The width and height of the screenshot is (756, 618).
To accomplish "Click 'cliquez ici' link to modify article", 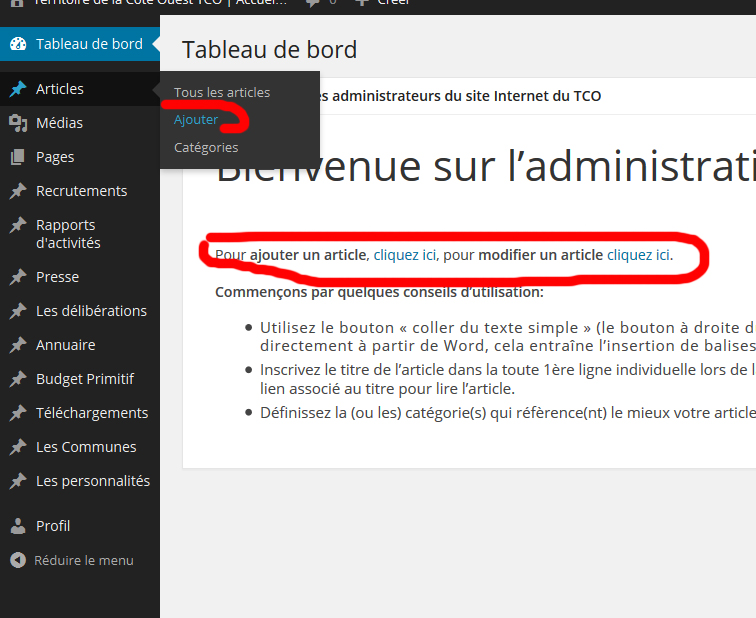I will [638, 255].
